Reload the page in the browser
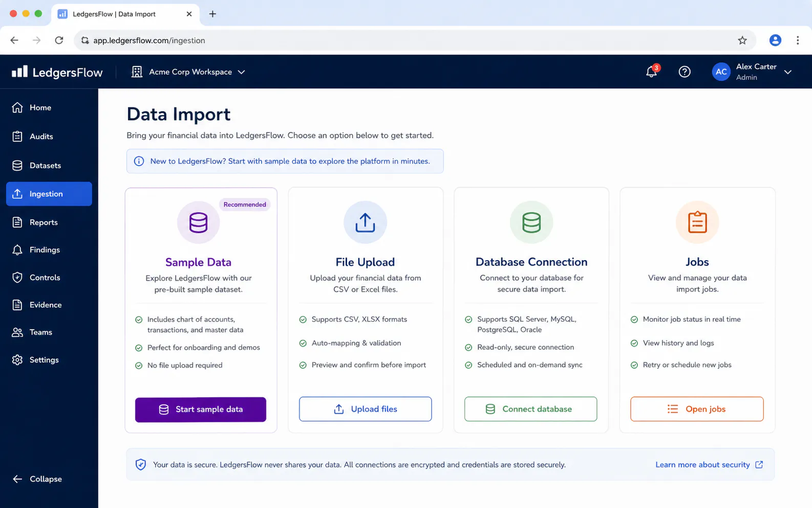This screenshot has width=812, height=508. click(x=59, y=40)
